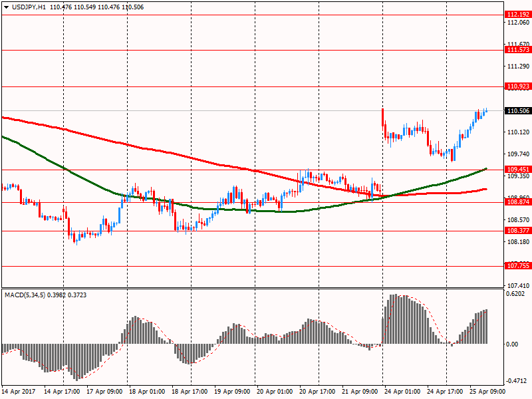Select the 108.874 red price level label
Viewport: 532px width, 399px height.
point(518,202)
